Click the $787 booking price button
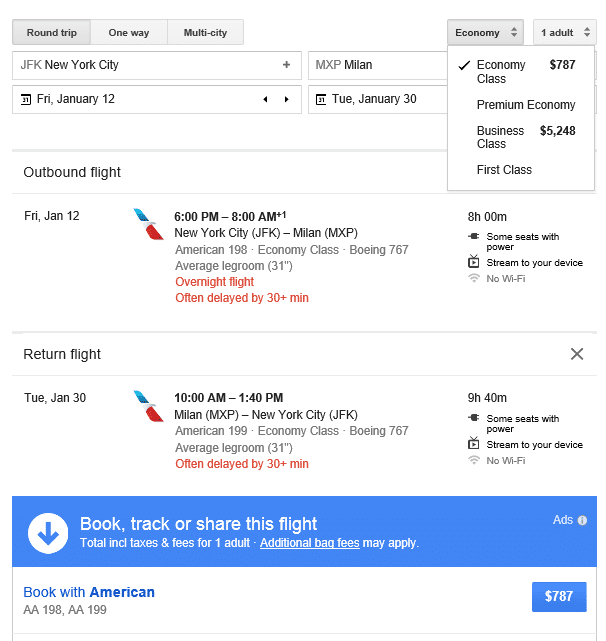606x641 pixels. point(559,596)
